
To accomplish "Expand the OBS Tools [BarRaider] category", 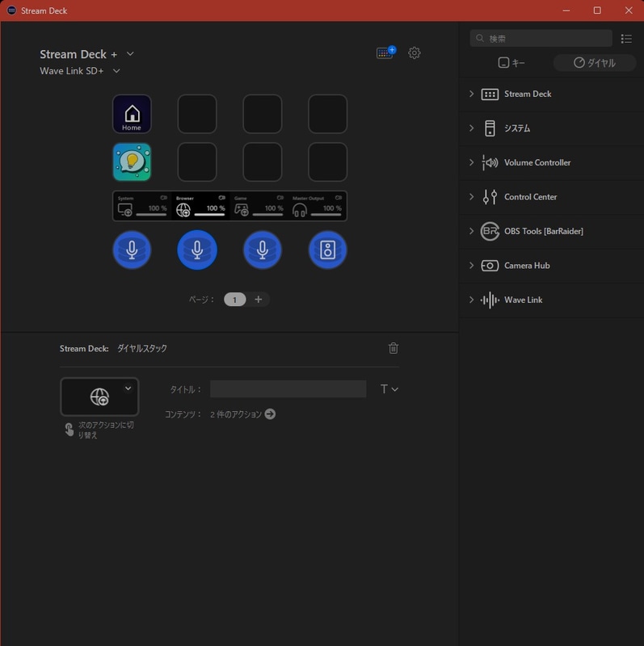I will point(471,231).
